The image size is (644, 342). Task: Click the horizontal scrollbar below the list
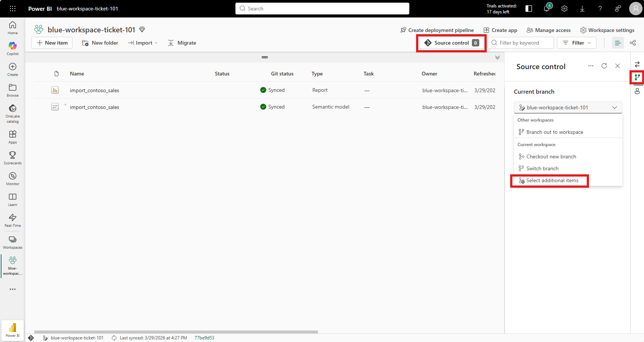pyautogui.click(x=176, y=332)
